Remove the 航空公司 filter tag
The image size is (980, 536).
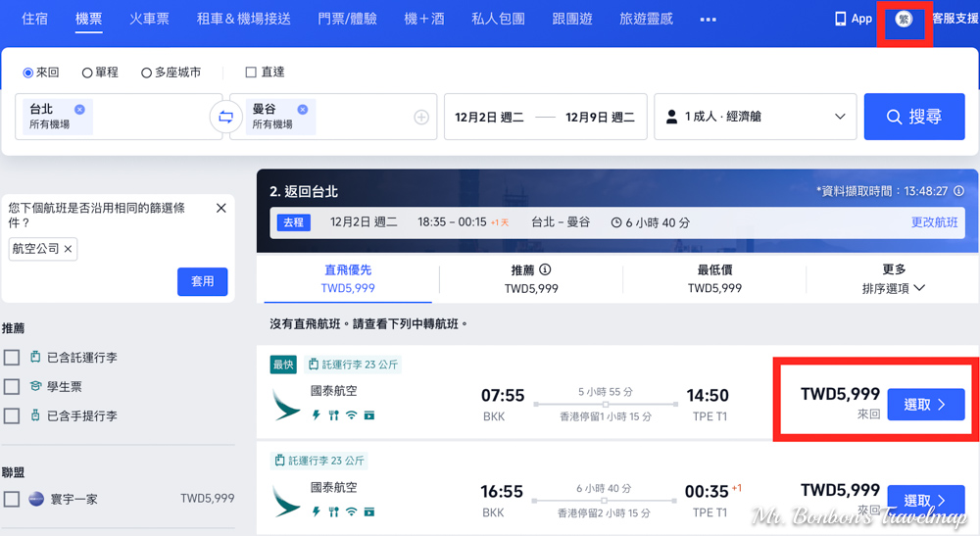coord(69,250)
